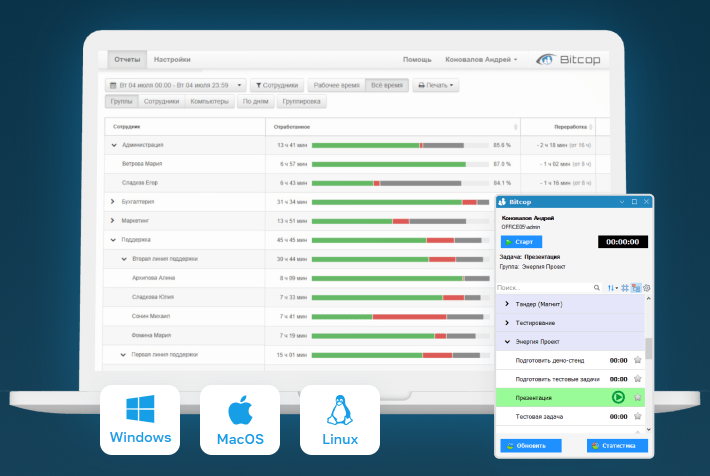Screen dimensions: 710x476
Task: Switch grouping to По дням
Action: [255, 101]
